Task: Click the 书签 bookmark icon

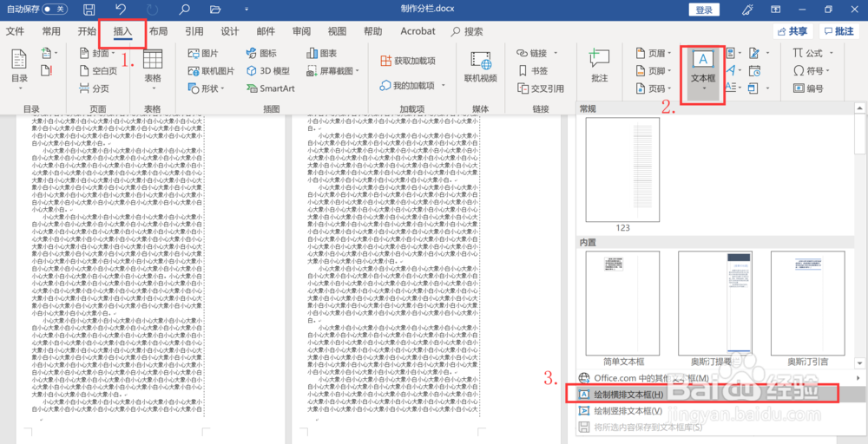Action: 533,71
